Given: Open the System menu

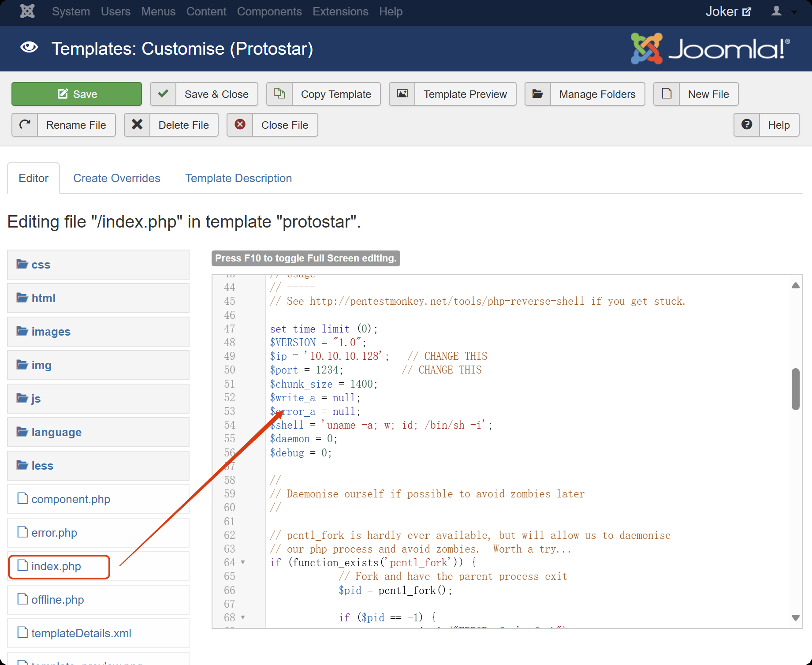Looking at the screenshot, I should [71, 11].
